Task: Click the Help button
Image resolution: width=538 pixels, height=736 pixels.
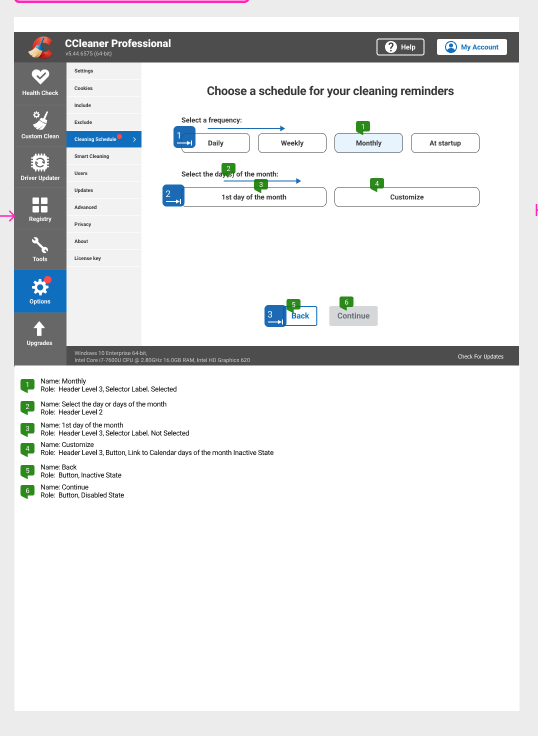Action: click(x=400, y=47)
